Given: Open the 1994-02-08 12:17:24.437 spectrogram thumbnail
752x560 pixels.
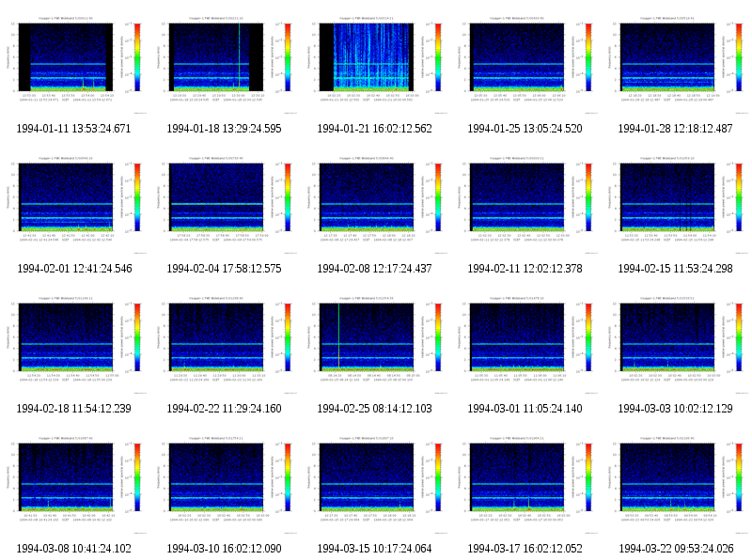Looking at the screenshot, I should tap(374, 206).
